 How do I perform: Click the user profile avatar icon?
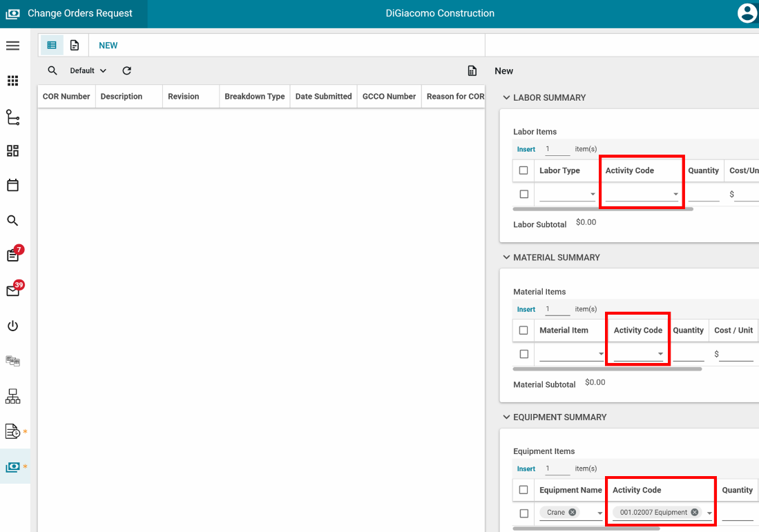pyautogui.click(x=747, y=13)
